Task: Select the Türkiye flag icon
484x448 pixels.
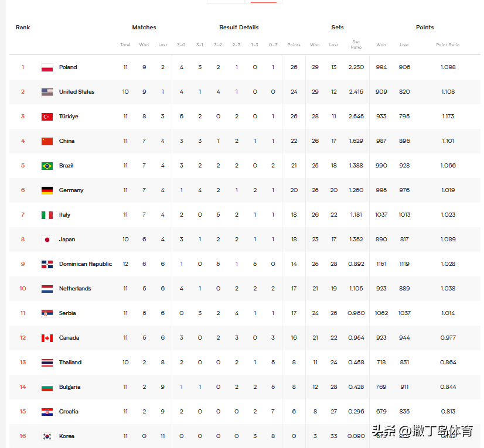Action: pos(47,117)
